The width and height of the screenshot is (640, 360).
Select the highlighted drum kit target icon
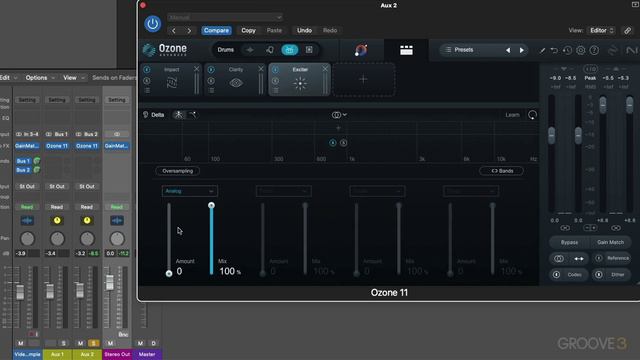tap(289, 50)
